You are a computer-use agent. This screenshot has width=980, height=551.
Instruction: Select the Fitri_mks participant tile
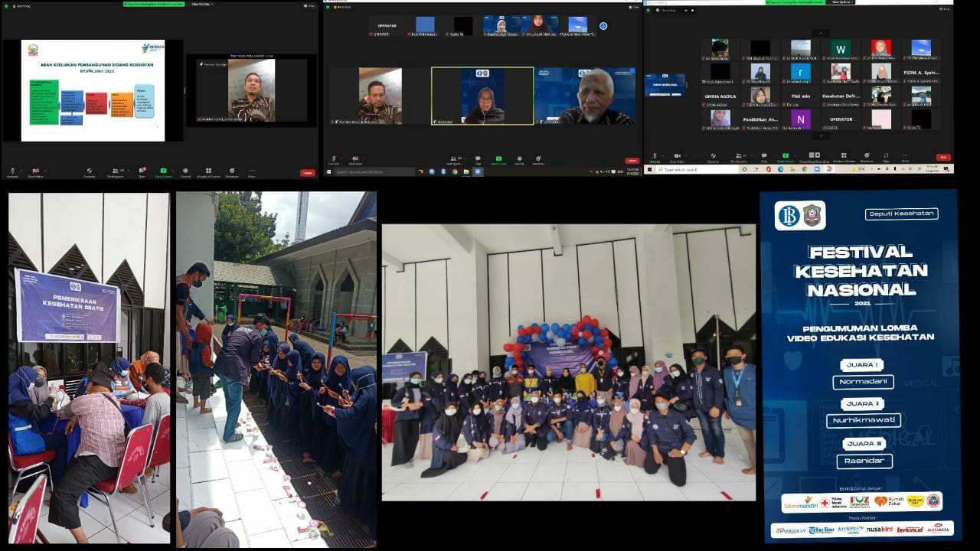800,97
